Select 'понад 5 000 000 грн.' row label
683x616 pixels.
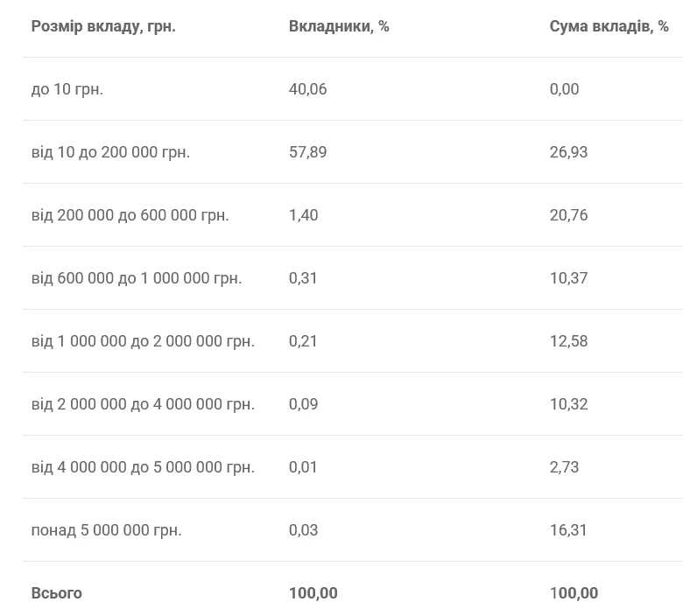click(106, 530)
